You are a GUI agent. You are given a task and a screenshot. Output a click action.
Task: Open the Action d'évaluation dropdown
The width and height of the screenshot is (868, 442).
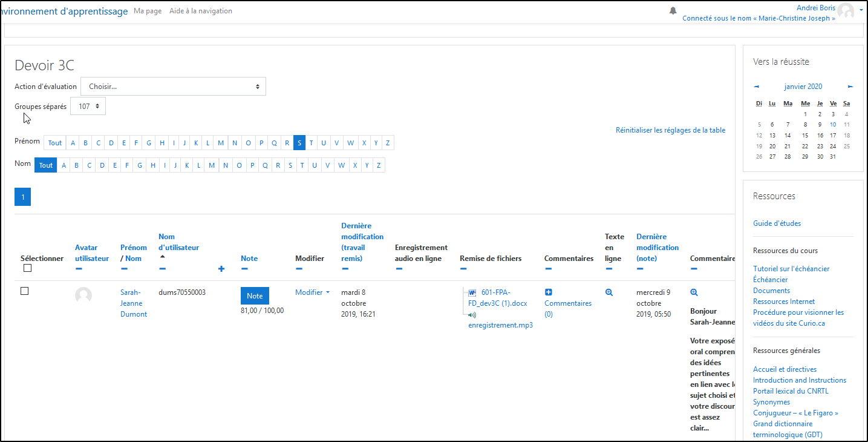coord(173,87)
